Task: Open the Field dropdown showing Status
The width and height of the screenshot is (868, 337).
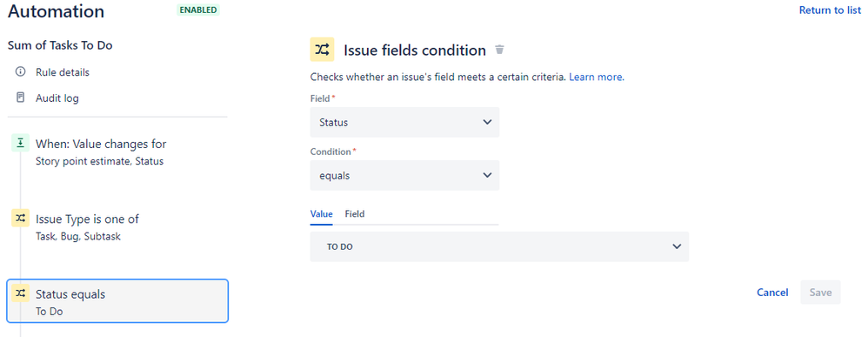Action: point(404,122)
